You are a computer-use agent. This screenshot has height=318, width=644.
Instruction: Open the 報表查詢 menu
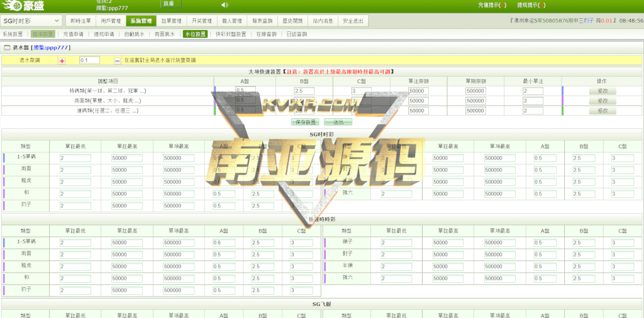[x=262, y=21]
